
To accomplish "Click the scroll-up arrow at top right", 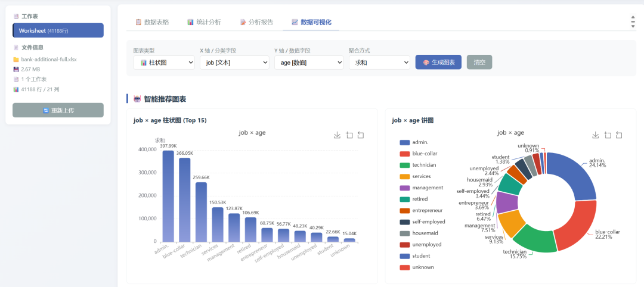I will (x=633, y=18).
